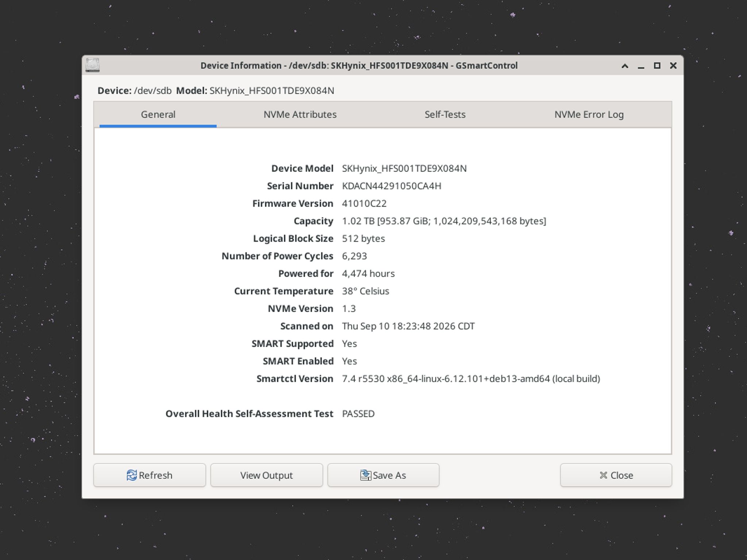The width and height of the screenshot is (747, 560).
Task: Click the Close button at bottom
Action: [x=616, y=475]
